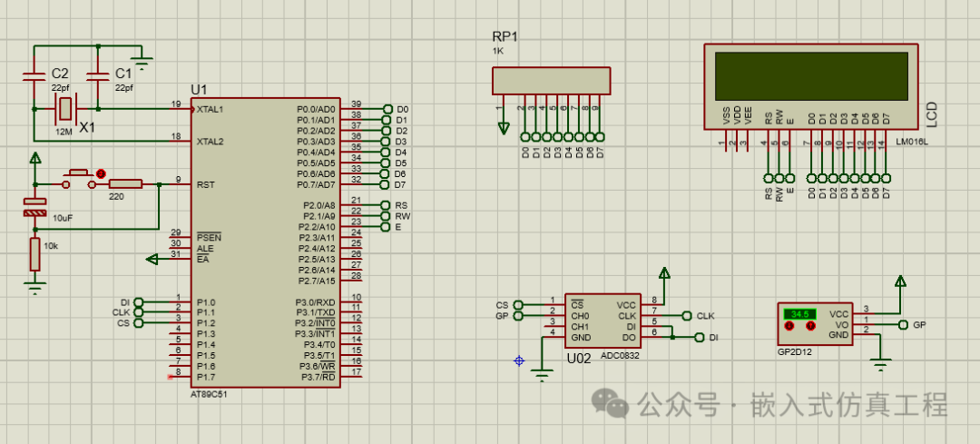Click the RS terminal on P2.0/A8

[387, 205]
